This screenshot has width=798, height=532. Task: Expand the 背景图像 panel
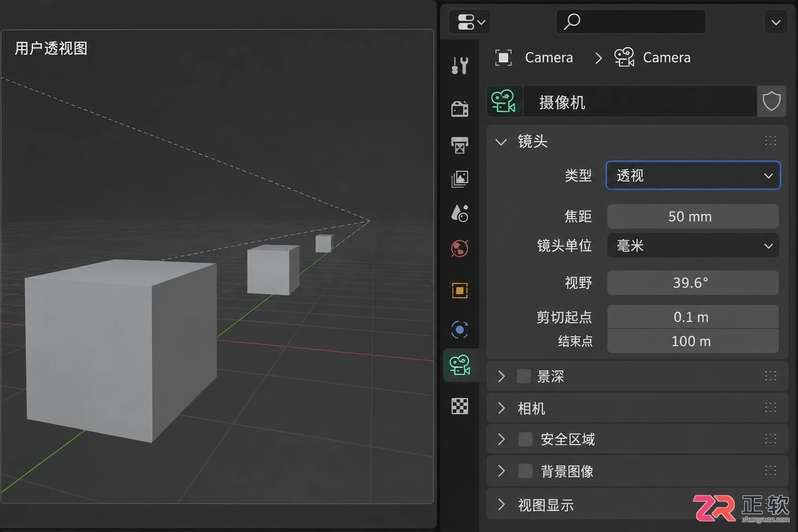pos(501,471)
